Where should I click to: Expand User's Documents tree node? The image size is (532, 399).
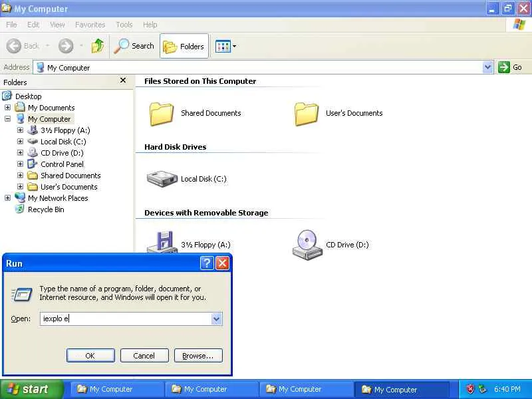click(x=20, y=187)
